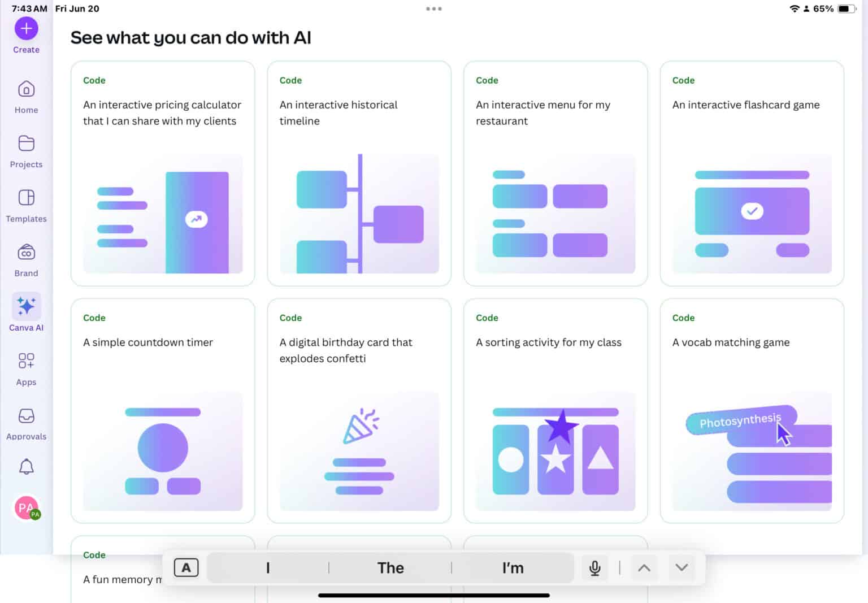Collapse the keyboard bar with the down chevron
The height and width of the screenshot is (603, 868).
[x=682, y=567]
